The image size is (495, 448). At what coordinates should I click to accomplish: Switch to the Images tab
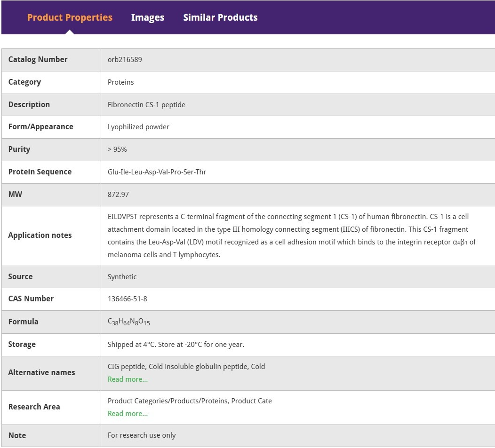(x=147, y=17)
